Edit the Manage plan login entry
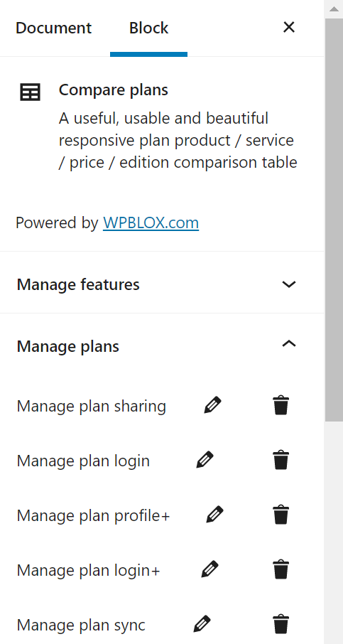 pos(205,460)
